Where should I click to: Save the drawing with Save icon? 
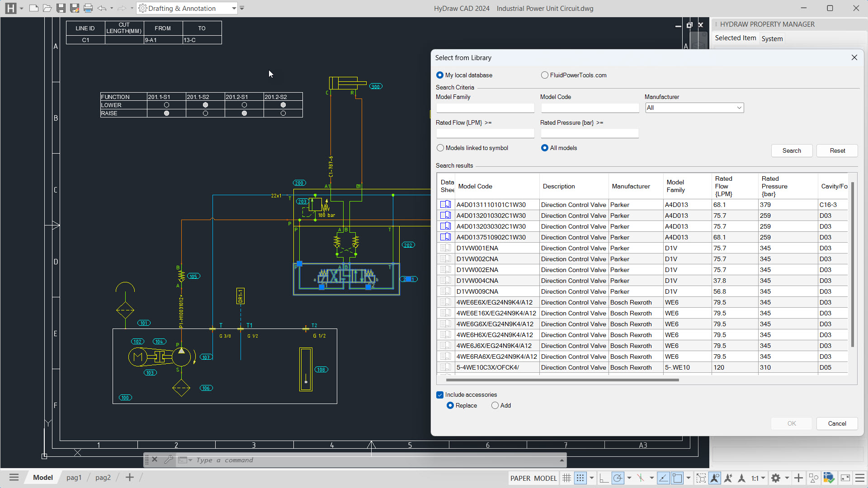tap(61, 8)
